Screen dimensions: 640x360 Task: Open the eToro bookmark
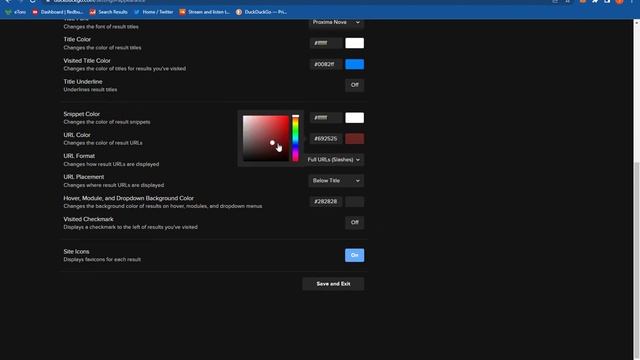pos(16,12)
